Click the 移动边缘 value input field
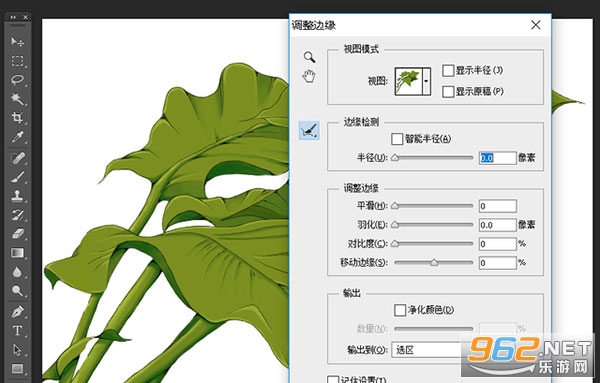This screenshot has height=383, width=600. [x=497, y=262]
